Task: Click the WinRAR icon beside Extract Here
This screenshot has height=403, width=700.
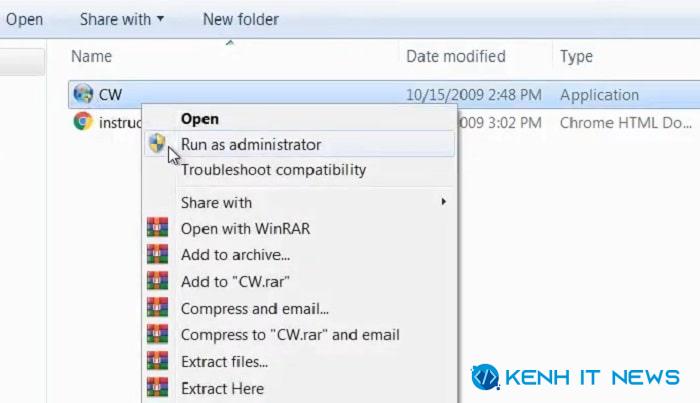Action: 158,387
